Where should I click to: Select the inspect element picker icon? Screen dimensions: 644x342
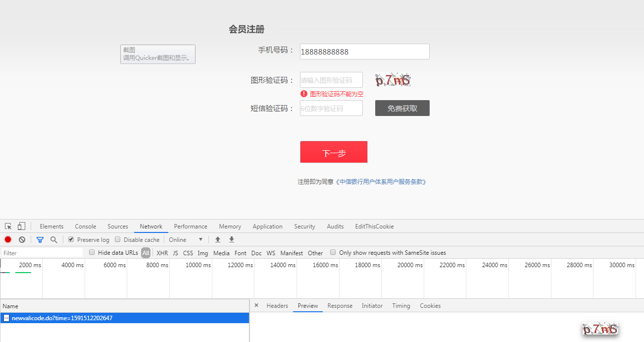[8, 227]
